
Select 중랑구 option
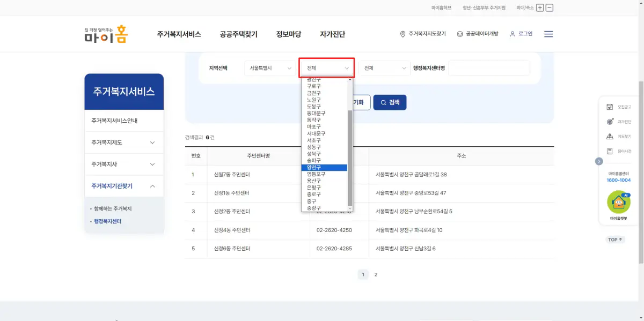[325, 207]
